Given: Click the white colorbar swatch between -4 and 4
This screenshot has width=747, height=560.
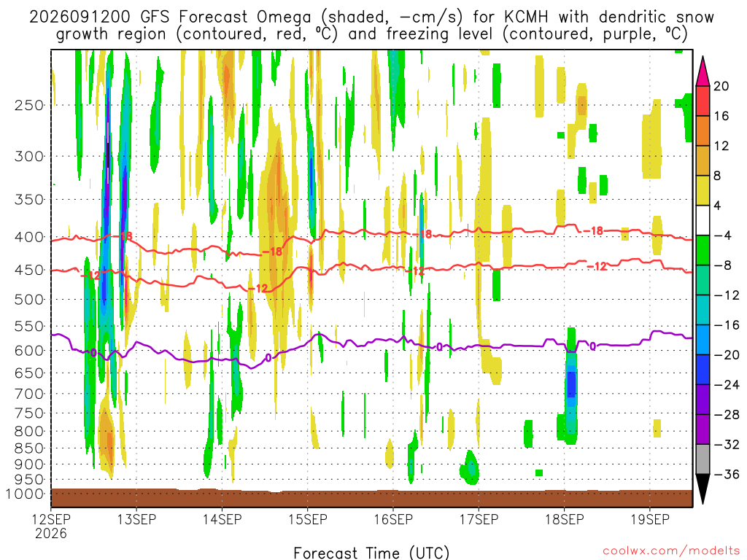Looking at the screenshot, I should [703, 220].
